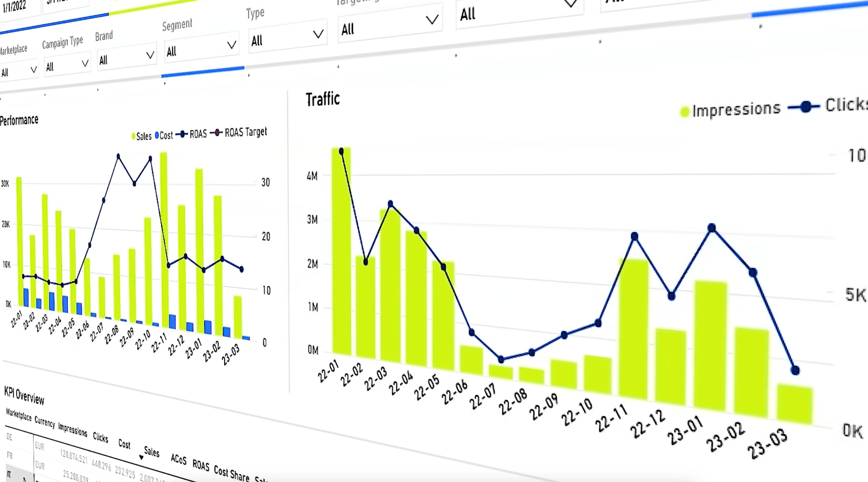The height and width of the screenshot is (482, 868).
Task: Select the Clicks legend entry in Traffic chart
Action: (x=829, y=105)
